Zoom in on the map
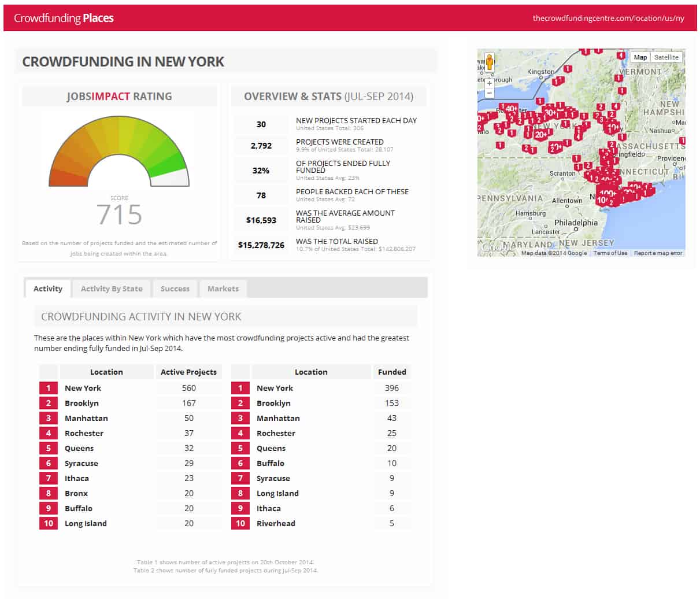The height and width of the screenshot is (599, 700). 490,83
